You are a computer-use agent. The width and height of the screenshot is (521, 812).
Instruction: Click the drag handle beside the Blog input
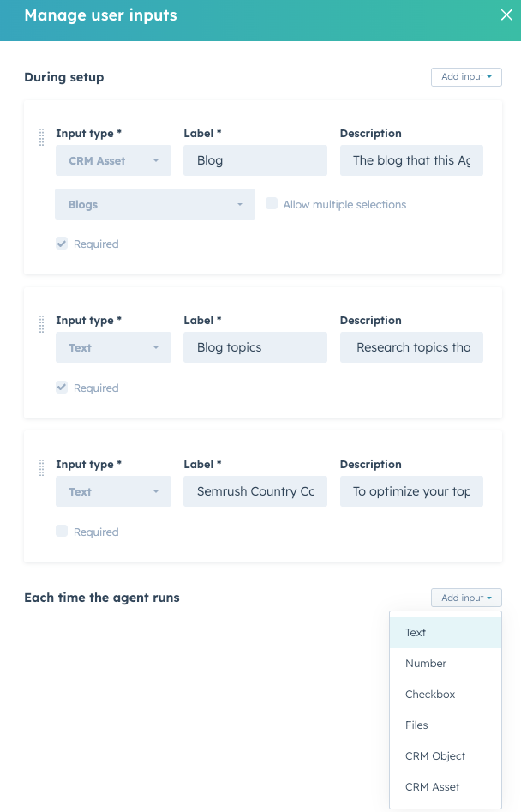point(41,136)
